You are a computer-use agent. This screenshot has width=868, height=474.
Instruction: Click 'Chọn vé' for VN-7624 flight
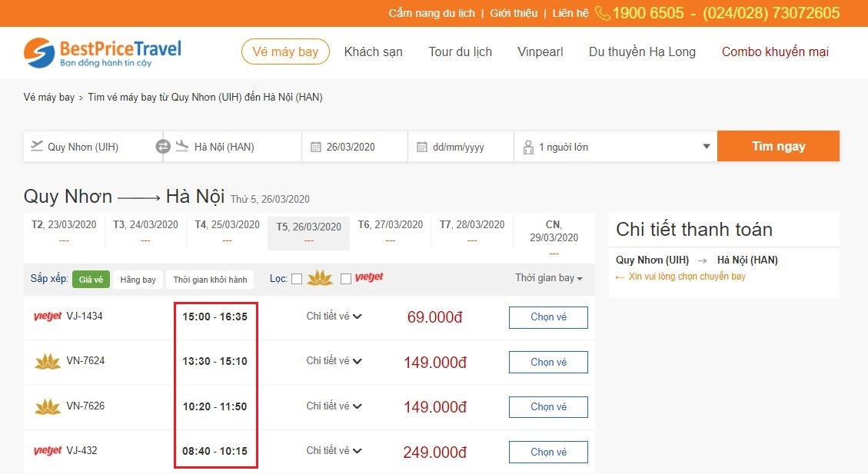tap(548, 363)
